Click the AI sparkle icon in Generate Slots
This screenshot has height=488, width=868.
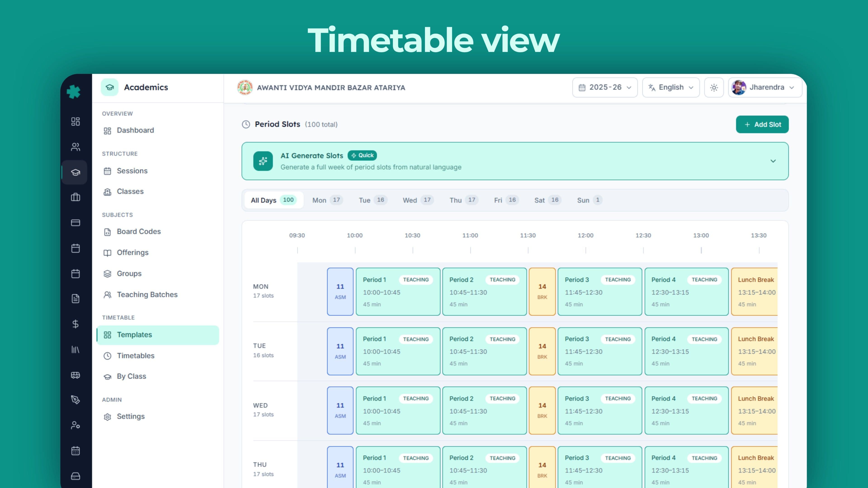coord(263,161)
